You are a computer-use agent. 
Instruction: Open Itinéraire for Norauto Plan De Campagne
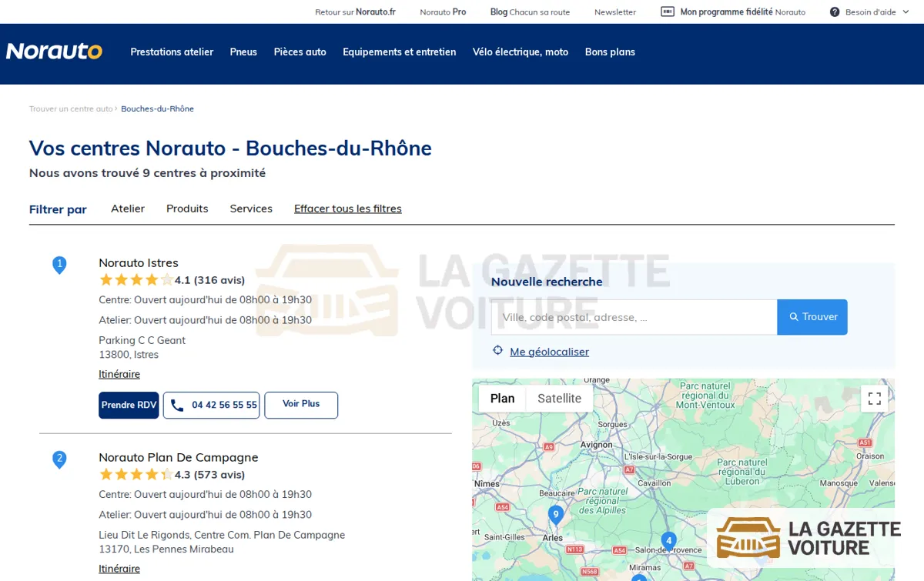pos(119,569)
